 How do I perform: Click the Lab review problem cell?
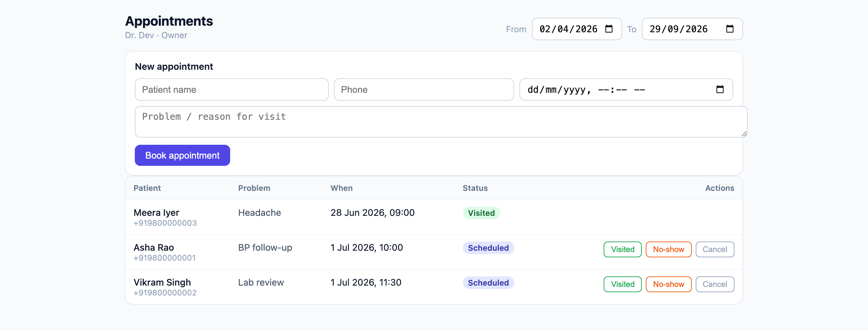(x=261, y=282)
